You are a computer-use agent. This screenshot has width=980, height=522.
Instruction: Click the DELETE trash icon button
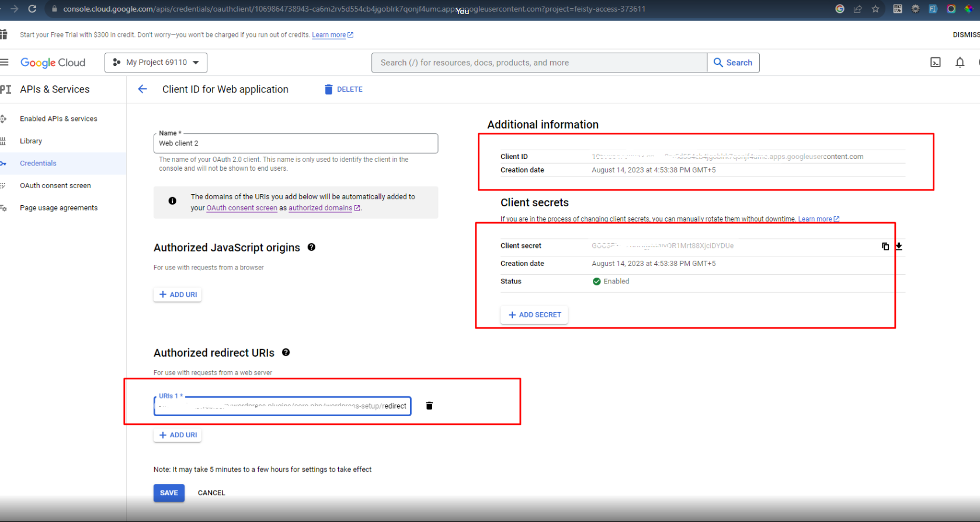343,89
